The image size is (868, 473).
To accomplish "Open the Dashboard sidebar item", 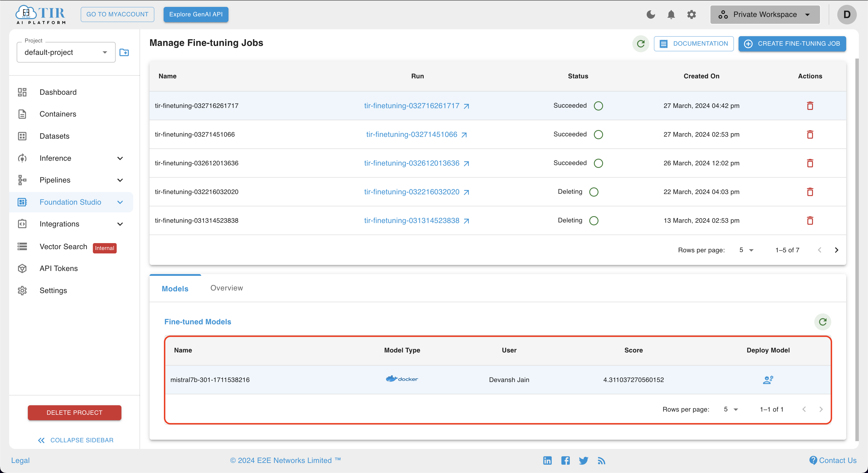I will tap(71, 92).
